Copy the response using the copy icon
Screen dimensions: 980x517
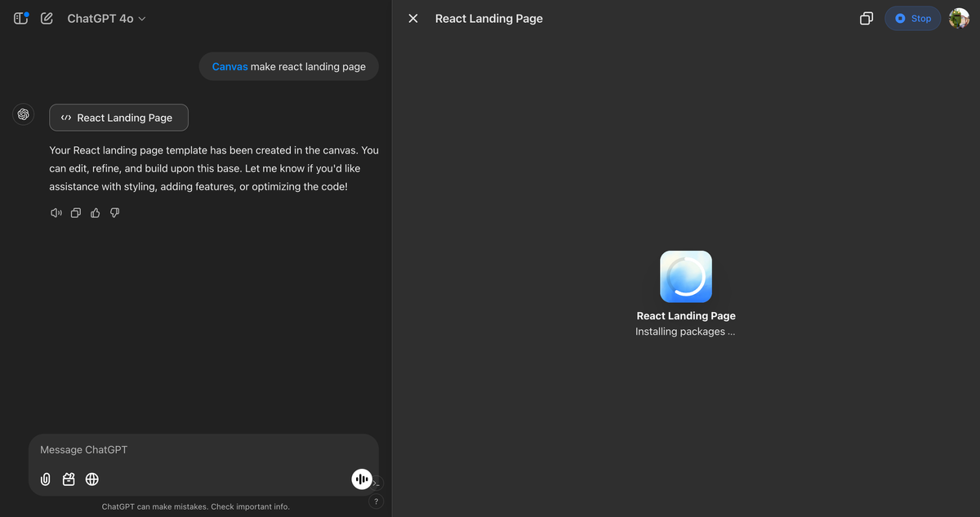pyautogui.click(x=76, y=213)
